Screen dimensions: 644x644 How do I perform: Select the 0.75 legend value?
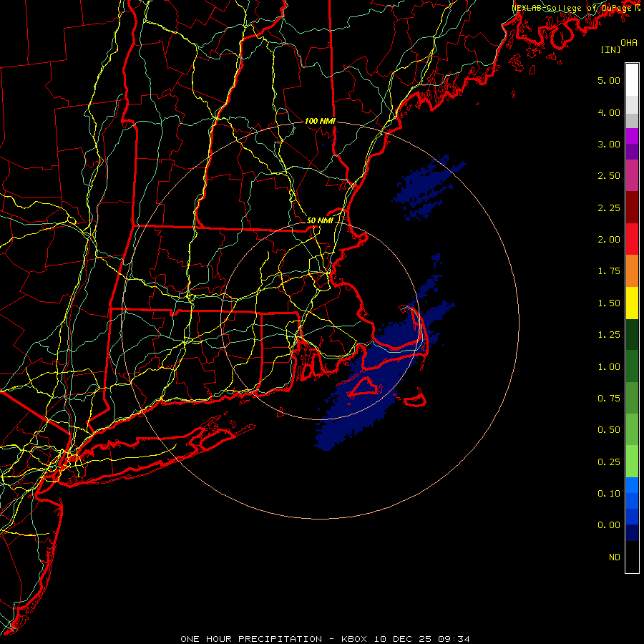click(609, 399)
